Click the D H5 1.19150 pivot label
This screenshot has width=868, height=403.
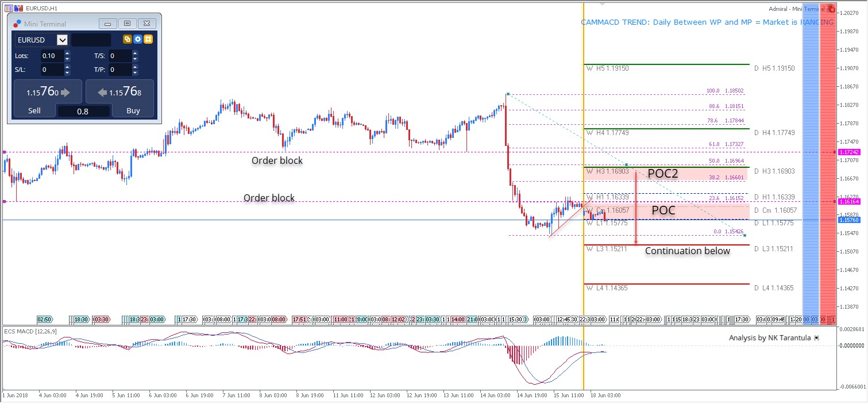click(x=776, y=68)
